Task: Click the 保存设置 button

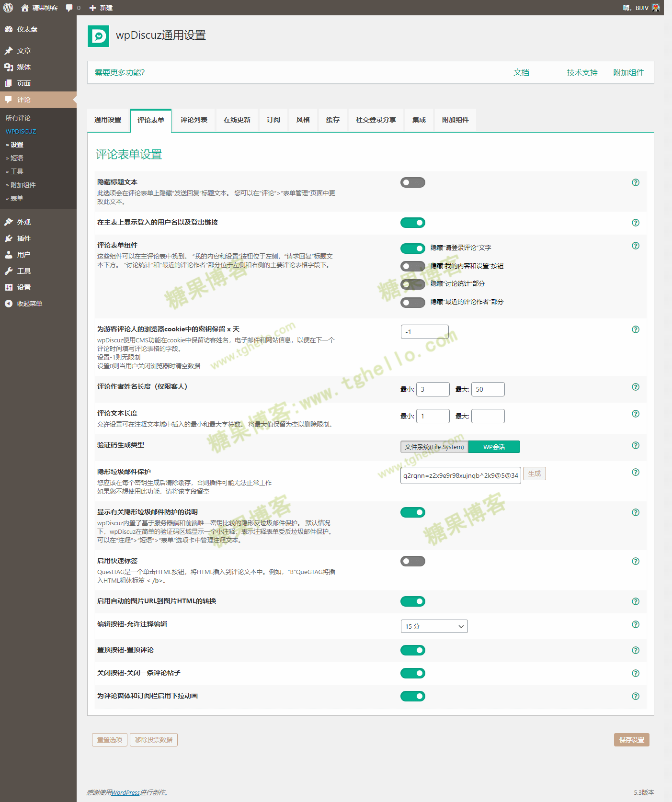Action: 631,740
